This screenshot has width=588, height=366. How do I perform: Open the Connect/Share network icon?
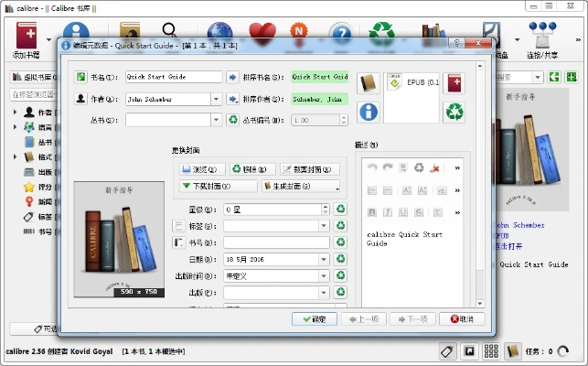(542, 35)
